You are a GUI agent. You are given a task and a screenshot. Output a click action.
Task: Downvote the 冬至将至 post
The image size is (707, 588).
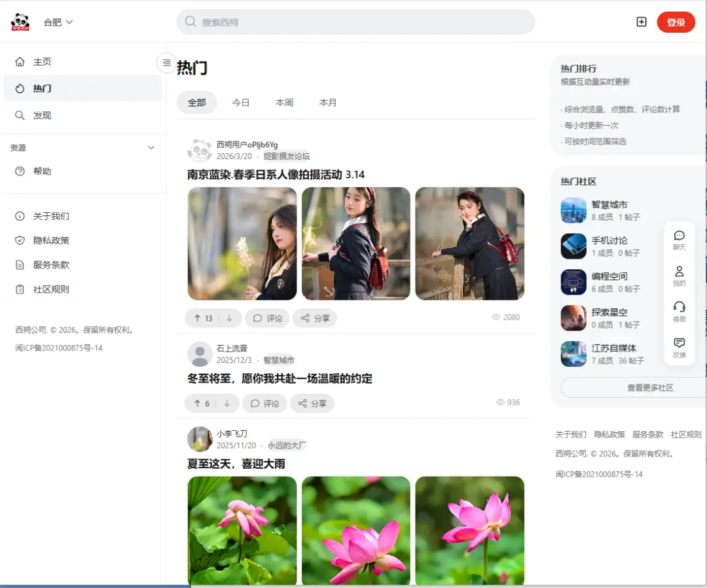point(227,403)
